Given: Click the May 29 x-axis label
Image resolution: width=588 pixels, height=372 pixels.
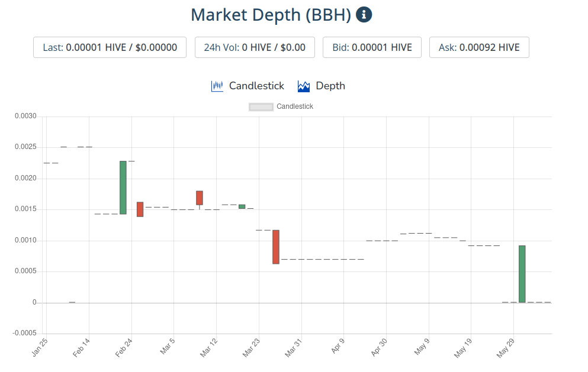Looking at the screenshot, I should [506, 348].
